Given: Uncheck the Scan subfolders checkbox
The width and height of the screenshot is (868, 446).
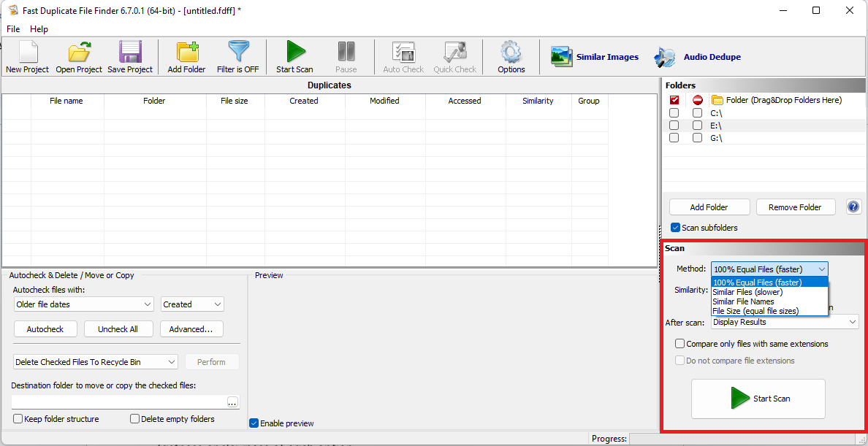Looking at the screenshot, I should [x=675, y=228].
